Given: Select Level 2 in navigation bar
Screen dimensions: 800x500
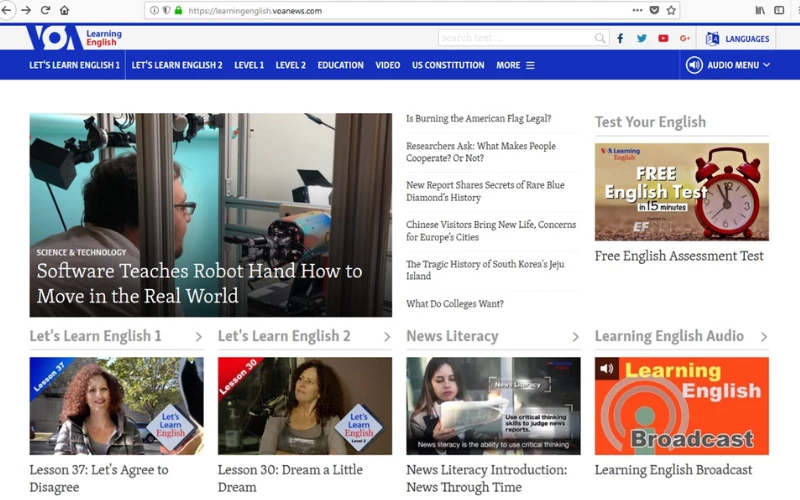Looking at the screenshot, I should [x=291, y=65].
